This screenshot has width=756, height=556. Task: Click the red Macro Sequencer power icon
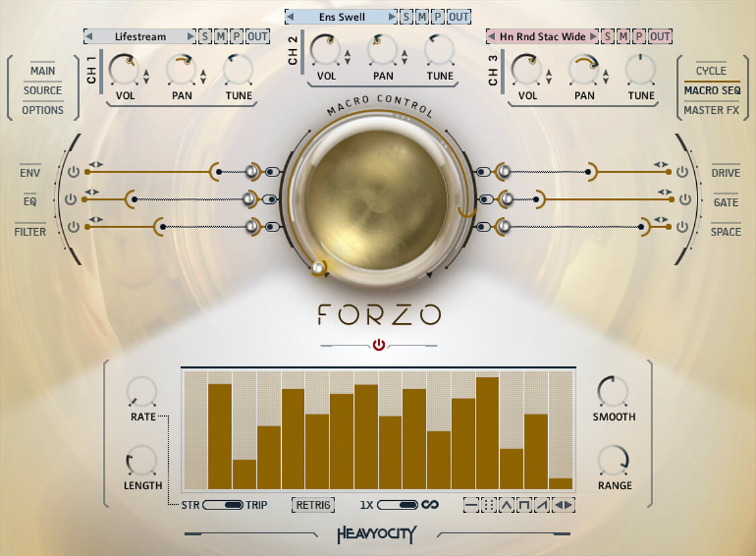pos(379,345)
